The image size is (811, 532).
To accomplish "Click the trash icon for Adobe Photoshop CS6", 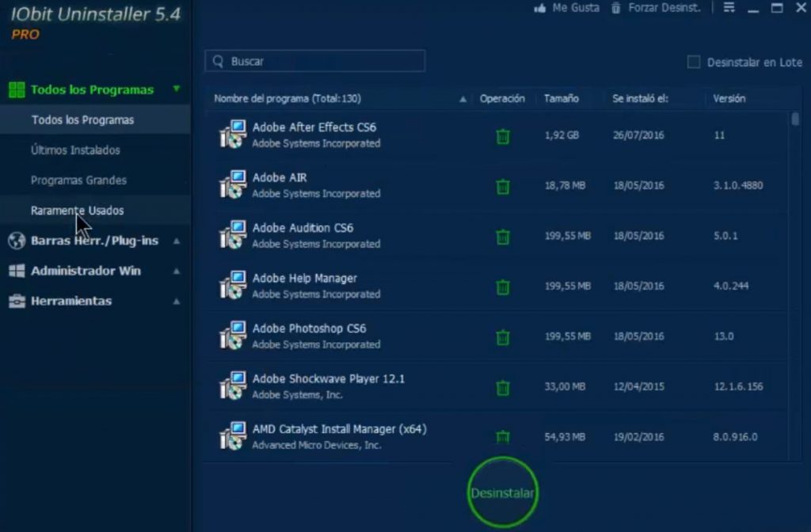I will pyautogui.click(x=503, y=337).
